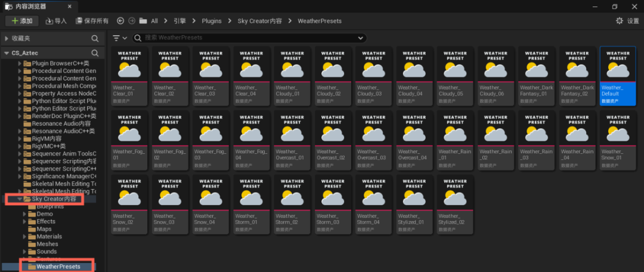Select Weather_Overcast_02 preset asset
The image size is (644, 272).
click(x=333, y=140)
